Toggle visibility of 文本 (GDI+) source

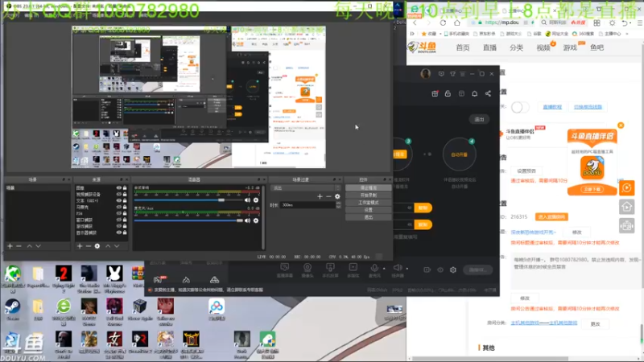118,200
